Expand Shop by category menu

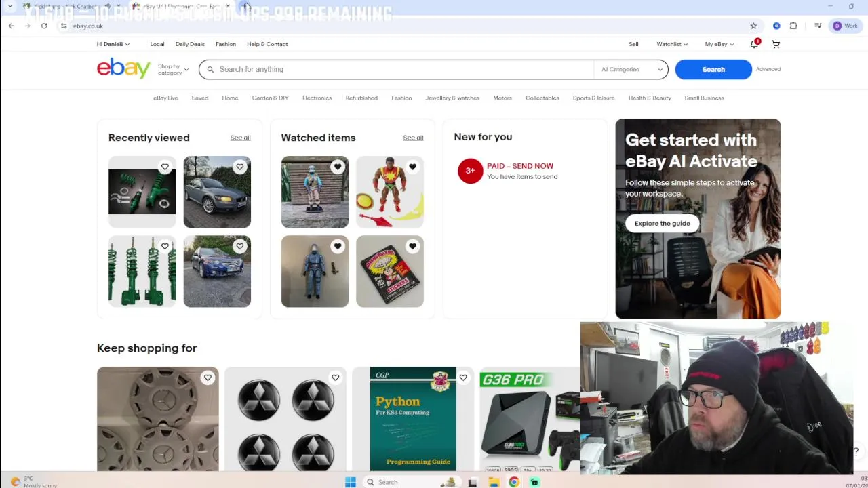tap(173, 69)
